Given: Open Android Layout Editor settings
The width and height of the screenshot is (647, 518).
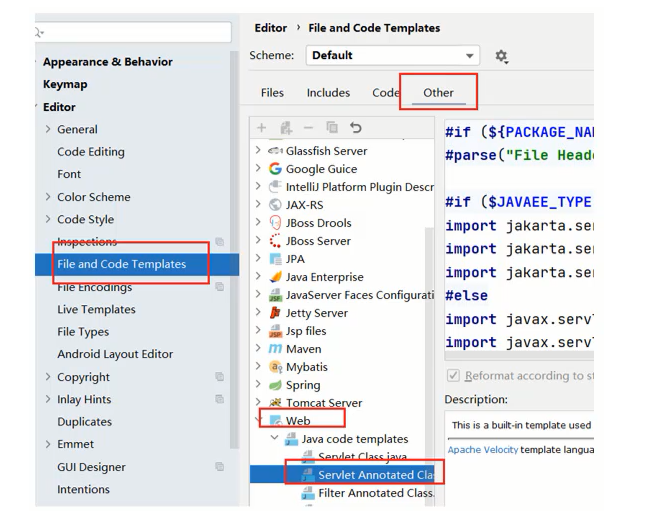Looking at the screenshot, I should 115,354.
